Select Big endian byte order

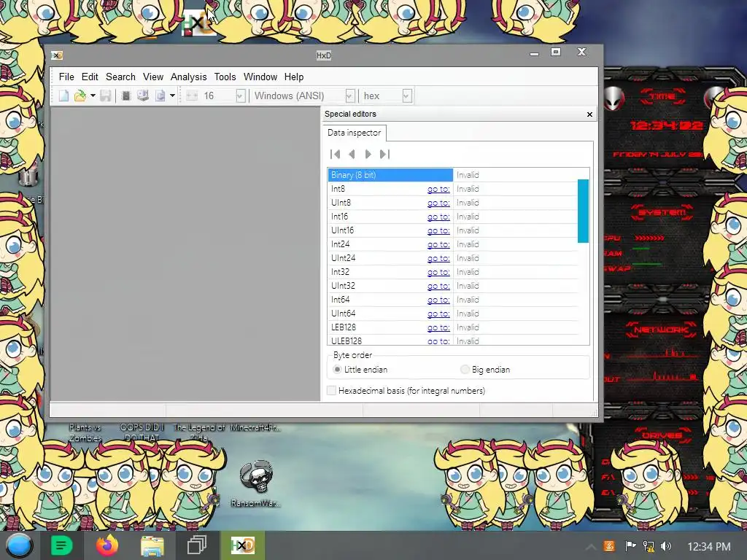click(465, 370)
